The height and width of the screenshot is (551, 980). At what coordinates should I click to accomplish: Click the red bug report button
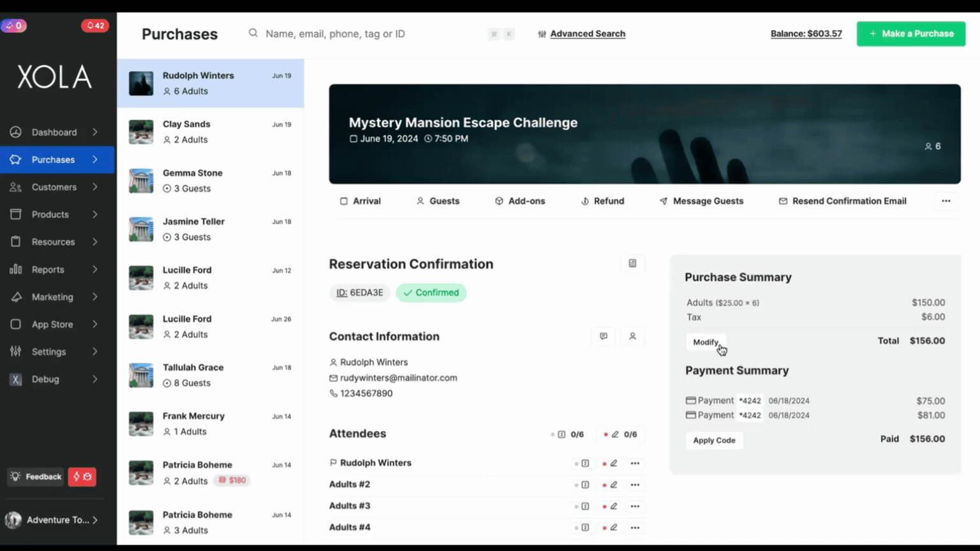click(x=82, y=476)
